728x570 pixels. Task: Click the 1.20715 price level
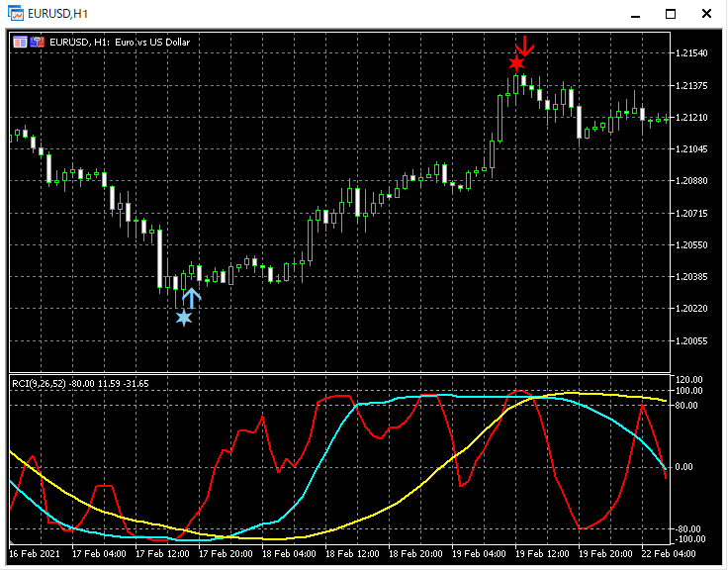click(691, 213)
